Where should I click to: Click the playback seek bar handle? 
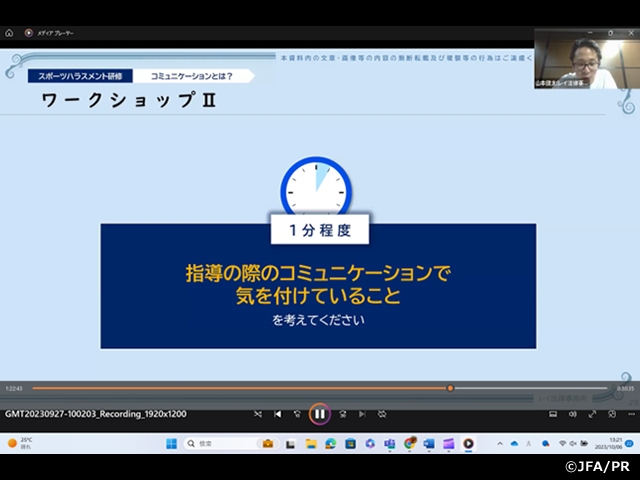point(450,388)
